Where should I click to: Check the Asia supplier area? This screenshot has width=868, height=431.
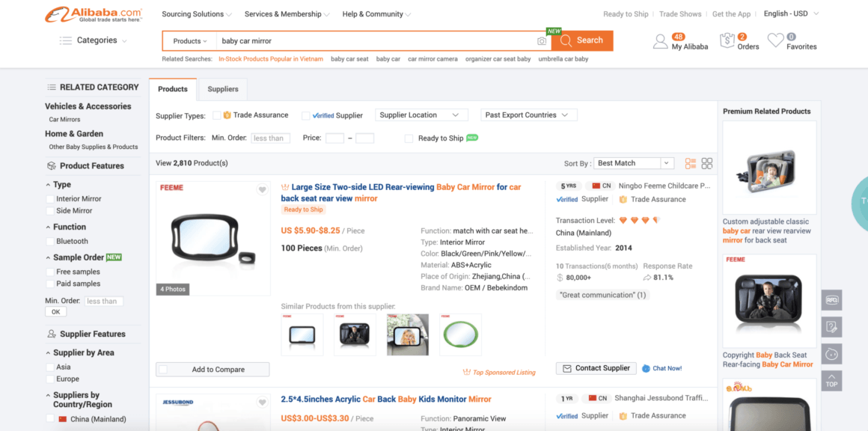pyautogui.click(x=50, y=367)
